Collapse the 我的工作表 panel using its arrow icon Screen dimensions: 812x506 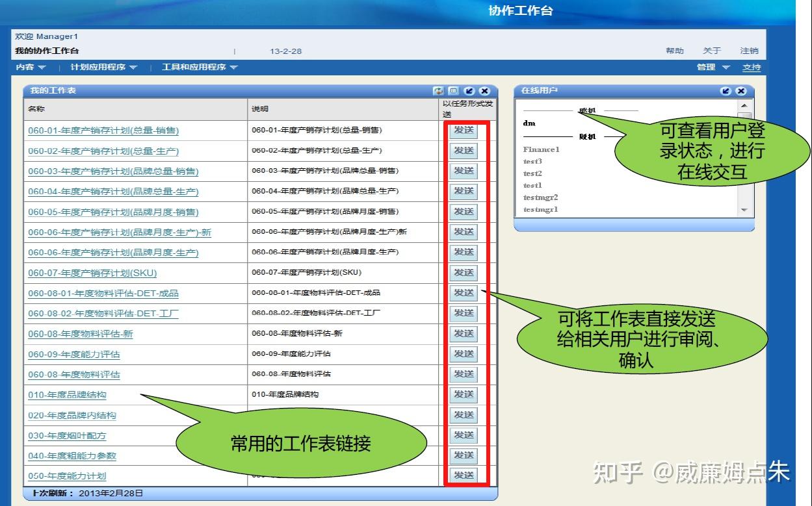[x=469, y=90]
